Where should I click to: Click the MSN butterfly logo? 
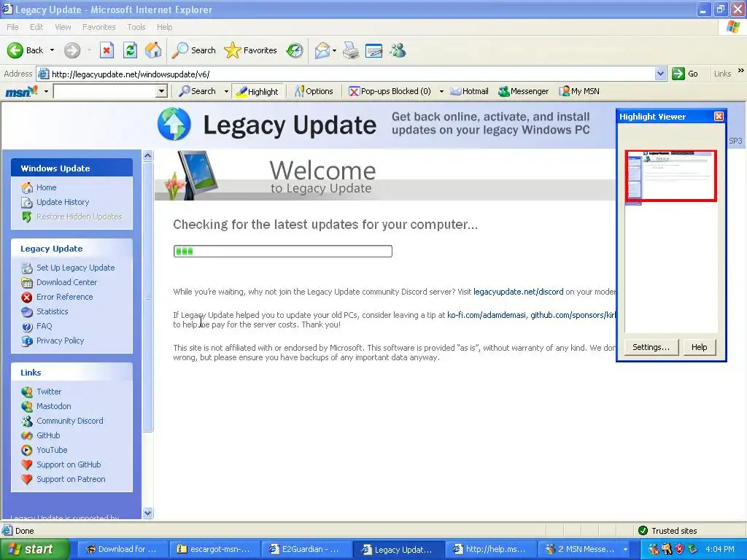pos(21,91)
